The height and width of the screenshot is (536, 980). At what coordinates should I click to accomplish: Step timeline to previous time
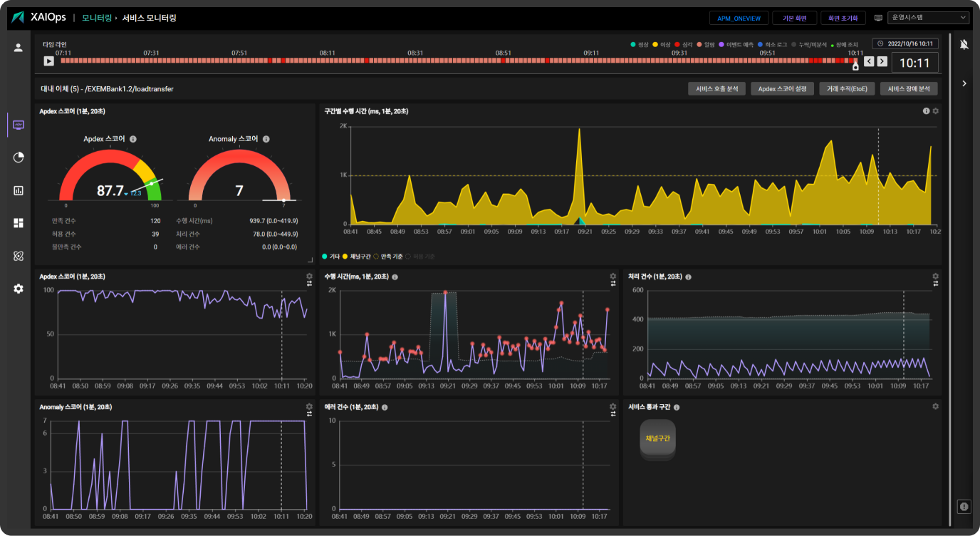869,61
